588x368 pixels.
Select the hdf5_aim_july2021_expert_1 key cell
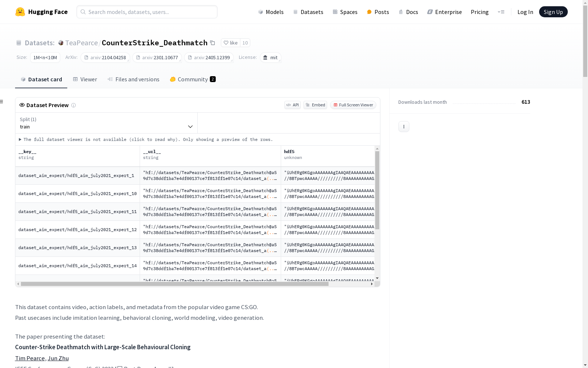78,176
